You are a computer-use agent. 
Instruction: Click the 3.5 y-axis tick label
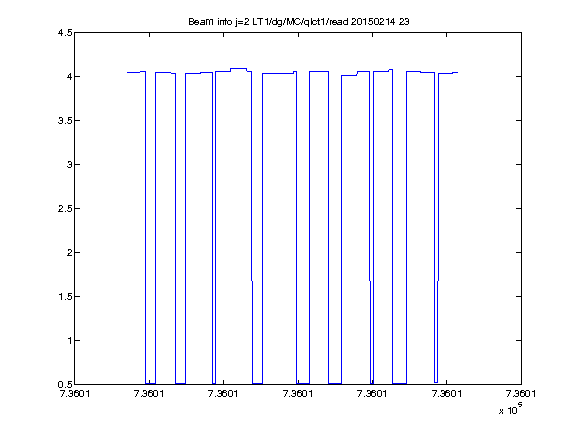(65, 120)
